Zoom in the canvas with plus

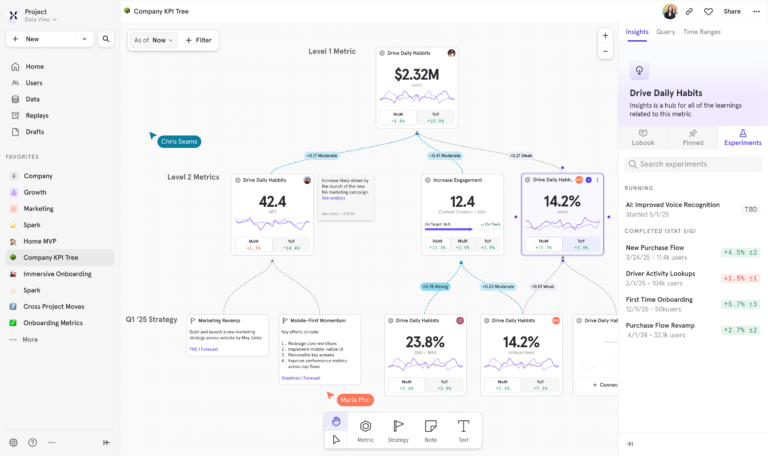(x=605, y=35)
